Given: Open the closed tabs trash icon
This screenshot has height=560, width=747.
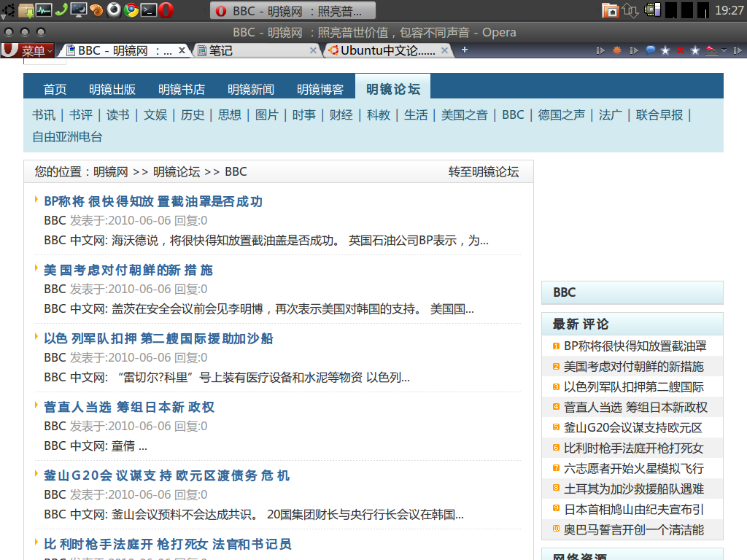Looking at the screenshot, I should coord(712,50).
